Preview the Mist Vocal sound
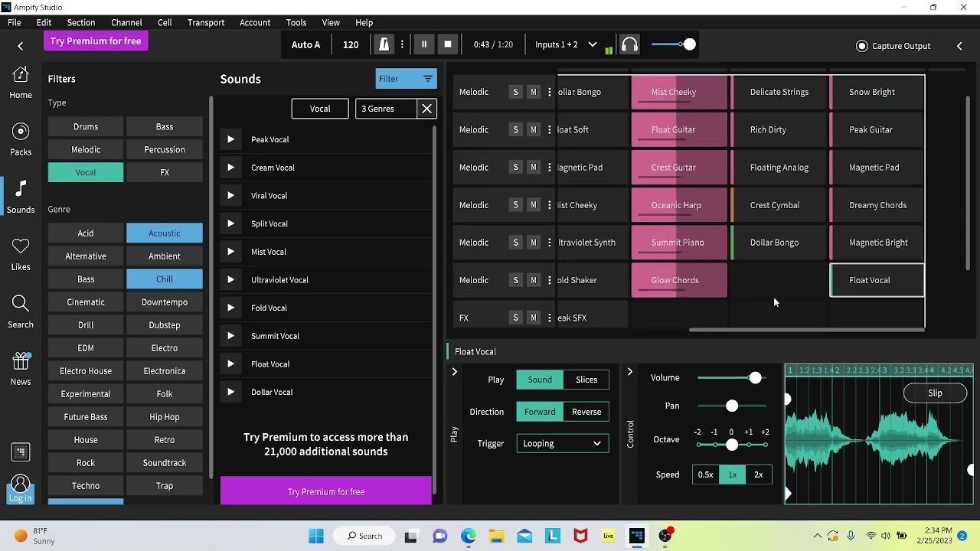Screen dimensions: 980x551 [230, 252]
